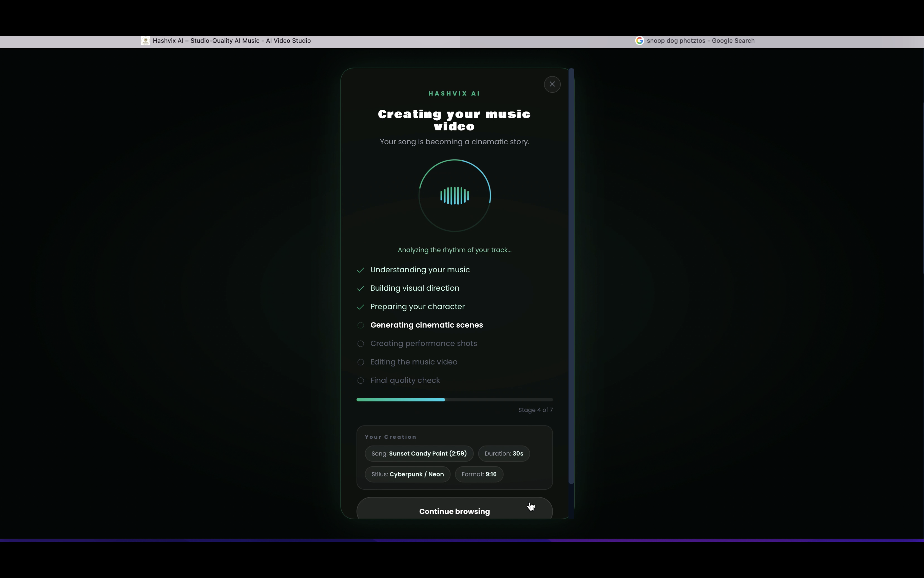Click the stage progress bar
924x578 pixels.
pyautogui.click(x=454, y=399)
